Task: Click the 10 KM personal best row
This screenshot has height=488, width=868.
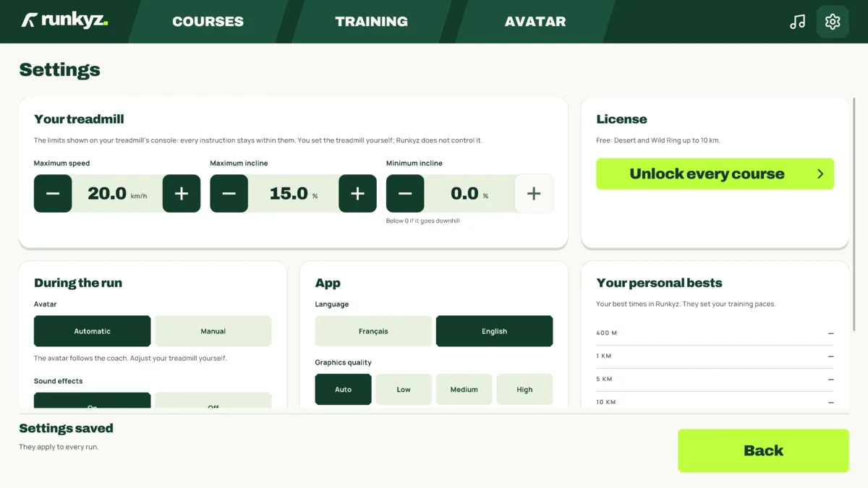Action: 715,401
